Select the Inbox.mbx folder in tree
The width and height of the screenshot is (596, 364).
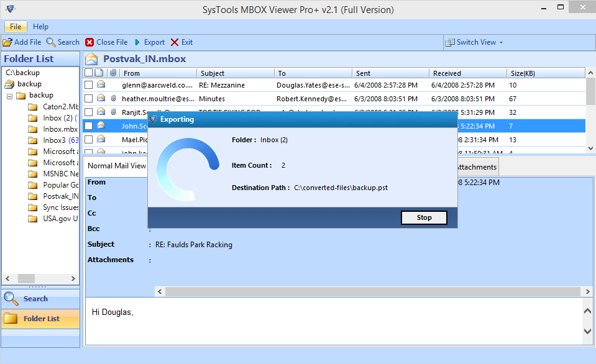click(60, 129)
